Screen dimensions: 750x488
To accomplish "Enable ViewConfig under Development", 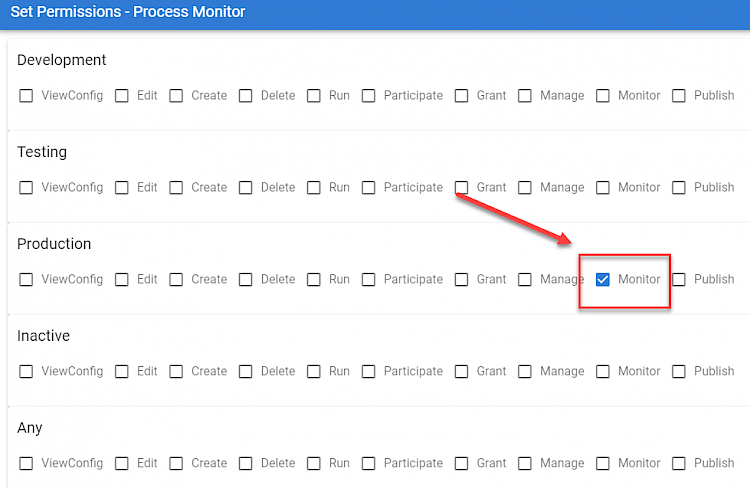I will coord(26,96).
